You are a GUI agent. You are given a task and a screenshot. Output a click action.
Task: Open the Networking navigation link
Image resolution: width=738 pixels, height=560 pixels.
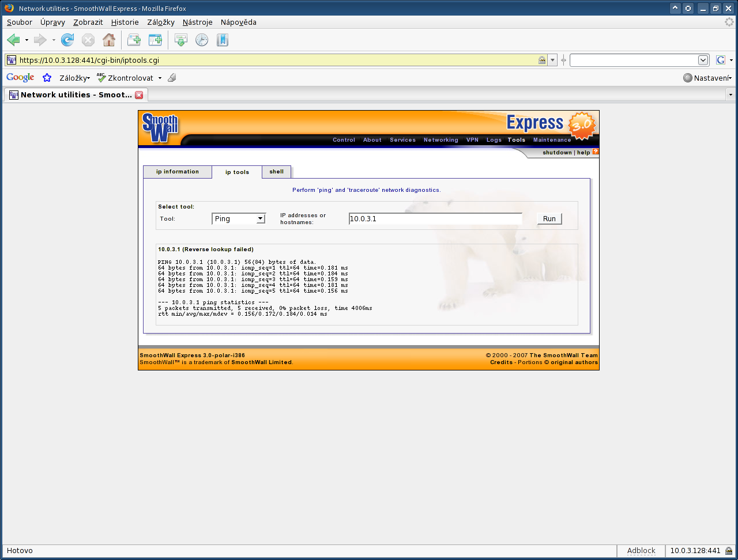(441, 140)
